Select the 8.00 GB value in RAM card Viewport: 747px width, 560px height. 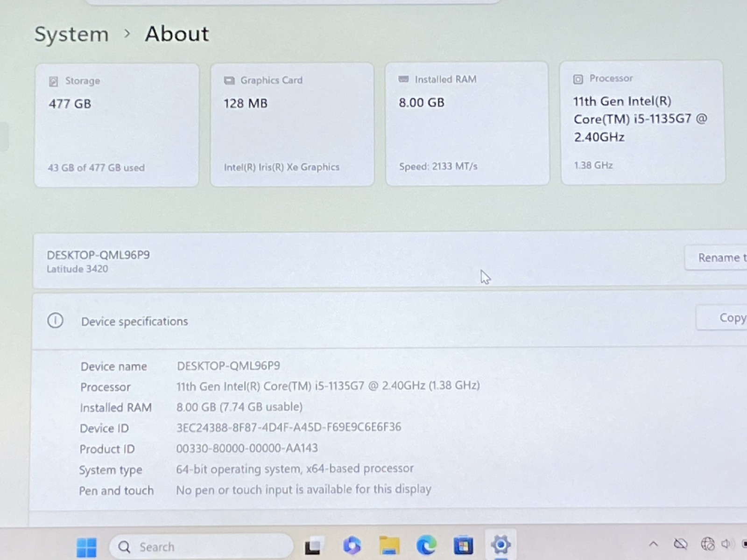coord(422,103)
